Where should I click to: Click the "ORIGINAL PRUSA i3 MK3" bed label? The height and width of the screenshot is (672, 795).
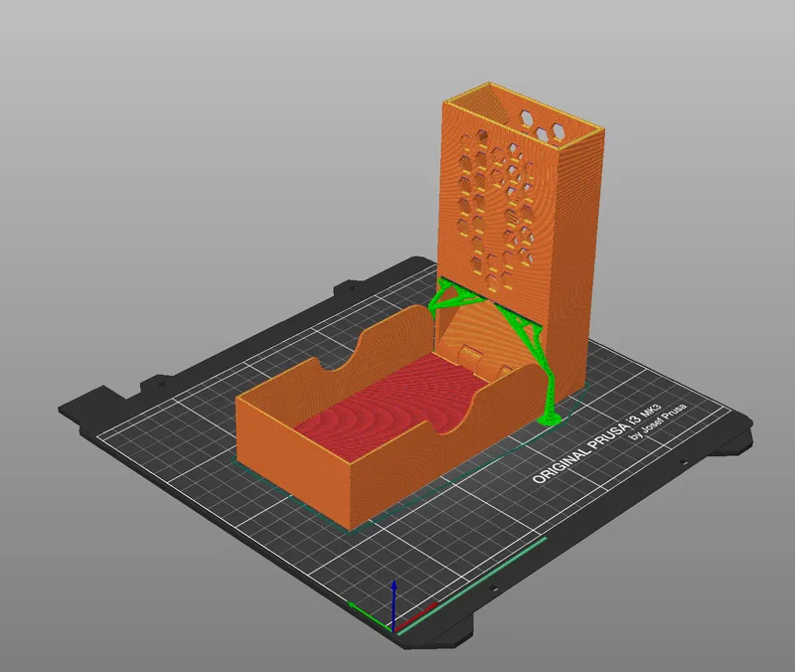tap(597, 443)
